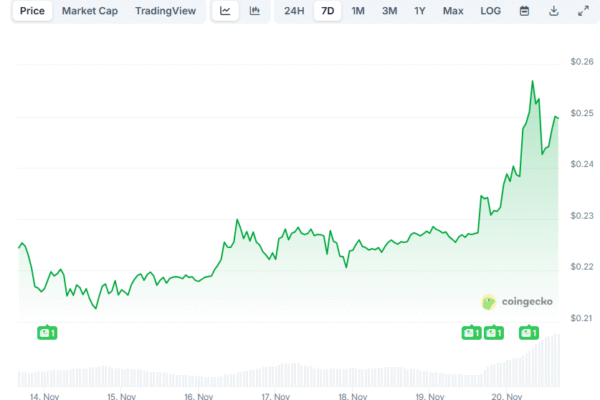Open the leftmost news marker near 14 Nov
600x400 pixels.
coord(46,332)
